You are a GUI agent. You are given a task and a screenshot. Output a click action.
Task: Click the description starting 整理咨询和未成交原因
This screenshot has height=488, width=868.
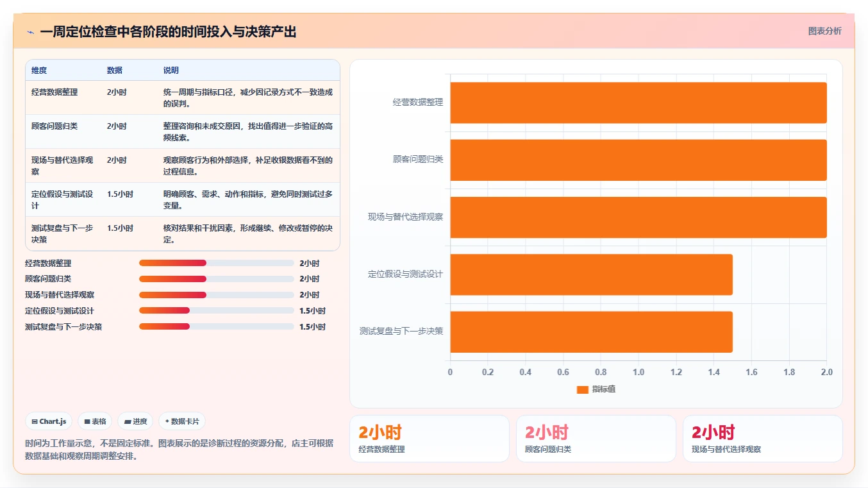(248, 132)
